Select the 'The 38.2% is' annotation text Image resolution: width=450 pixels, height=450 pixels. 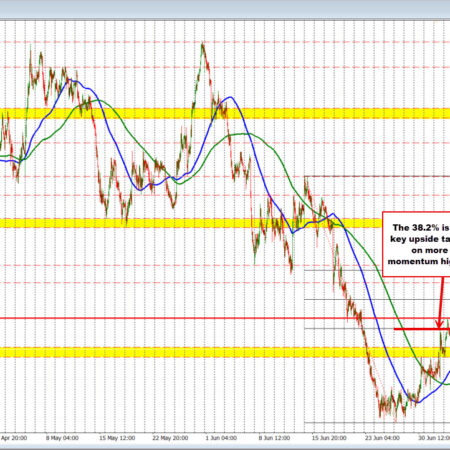(x=421, y=228)
